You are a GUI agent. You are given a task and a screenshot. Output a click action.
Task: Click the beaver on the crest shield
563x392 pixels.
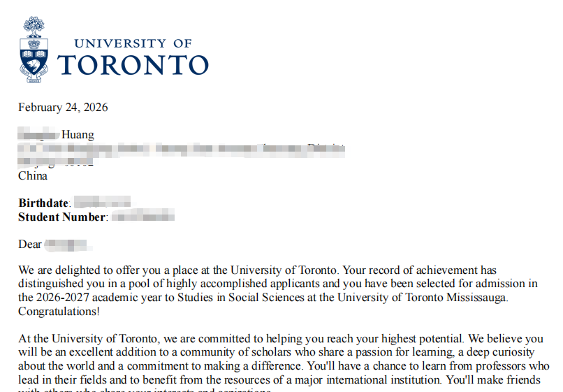[x=34, y=66]
